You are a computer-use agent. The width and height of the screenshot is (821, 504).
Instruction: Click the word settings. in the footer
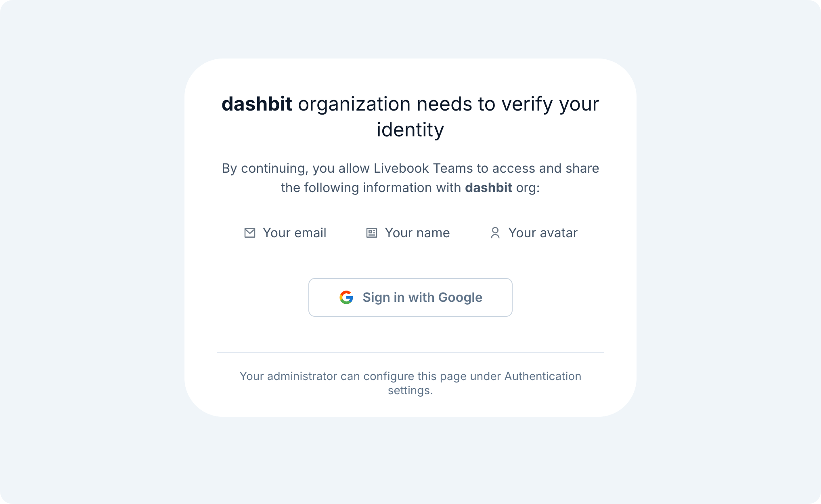[410, 390]
